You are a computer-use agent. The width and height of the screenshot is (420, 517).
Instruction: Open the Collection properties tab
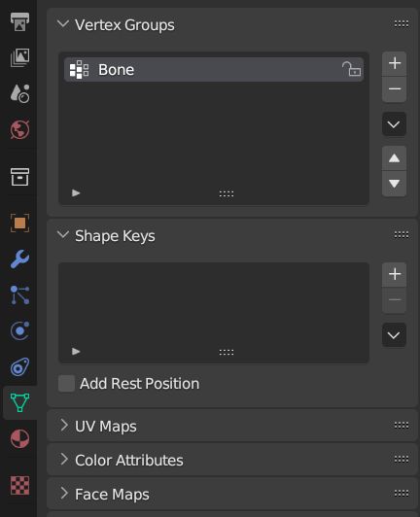click(x=19, y=177)
